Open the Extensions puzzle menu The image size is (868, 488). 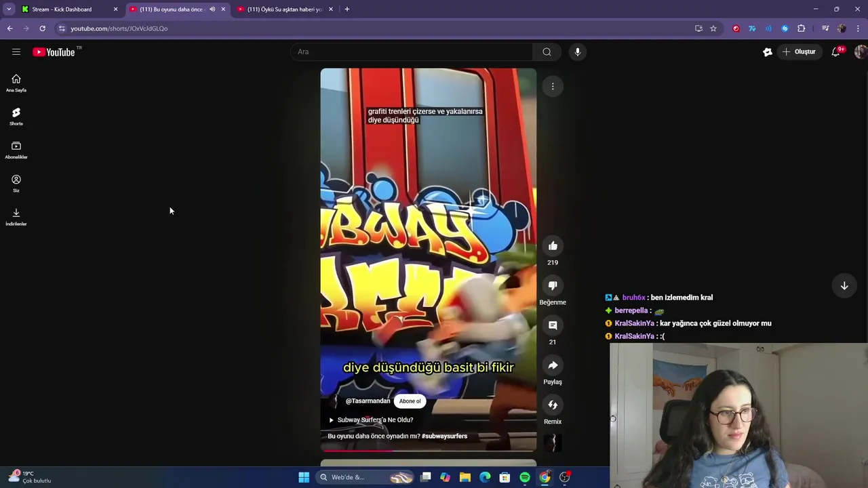coord(801,28)
